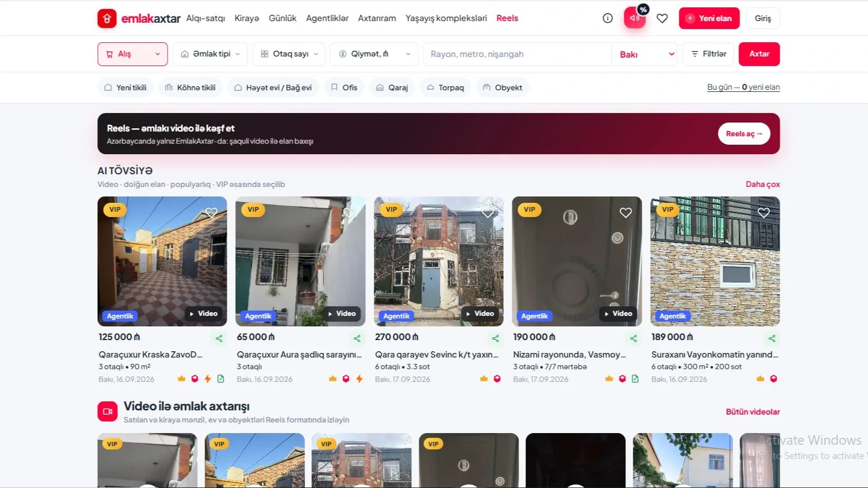This screenshot has width=868, height=488.
Task: Open the Agentliklər menu item
Action: click(x=327, y=18)
